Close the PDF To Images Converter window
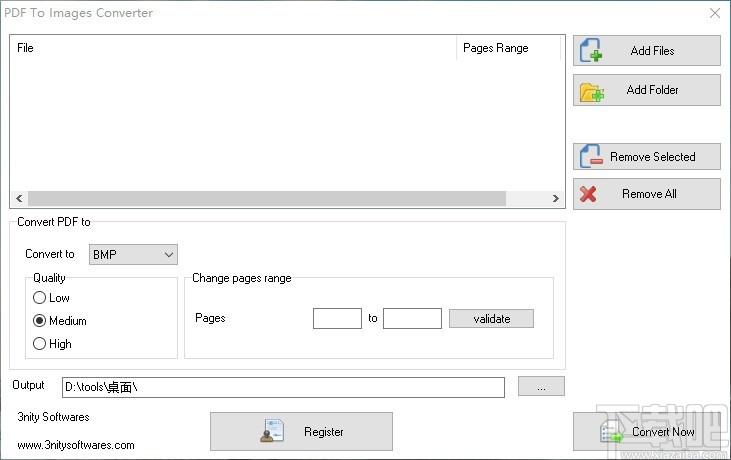The image size is (731, 460). point(715,13)
